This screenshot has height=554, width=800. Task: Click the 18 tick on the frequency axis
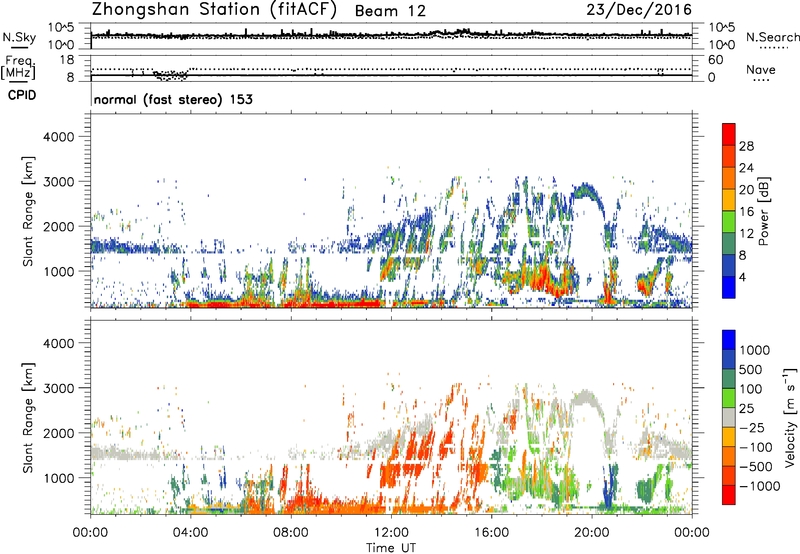coord(67,60)
